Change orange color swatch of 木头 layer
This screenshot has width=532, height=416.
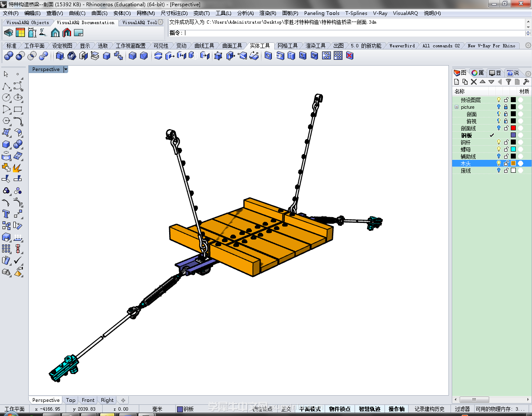click(x=513, y=163)
